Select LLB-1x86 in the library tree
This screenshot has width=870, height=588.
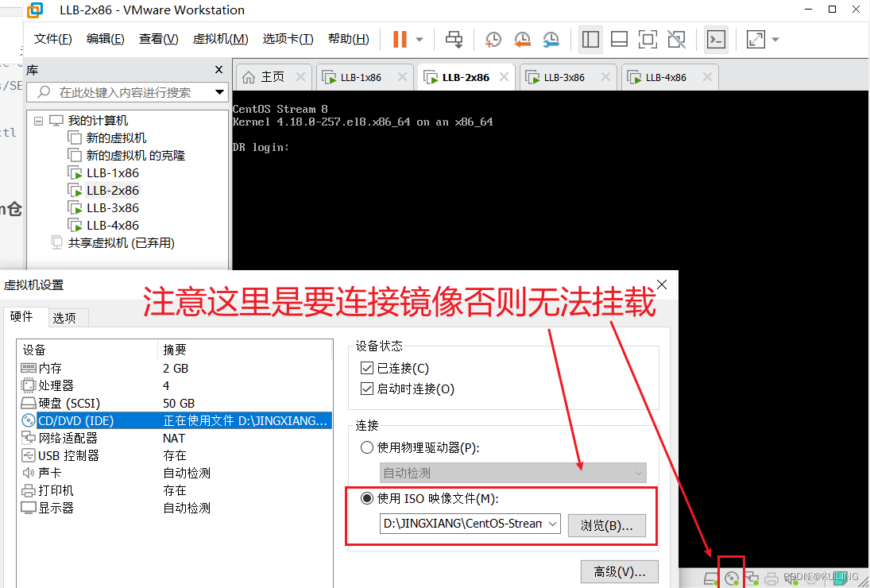pyautogui.click(x=113, y=173)
